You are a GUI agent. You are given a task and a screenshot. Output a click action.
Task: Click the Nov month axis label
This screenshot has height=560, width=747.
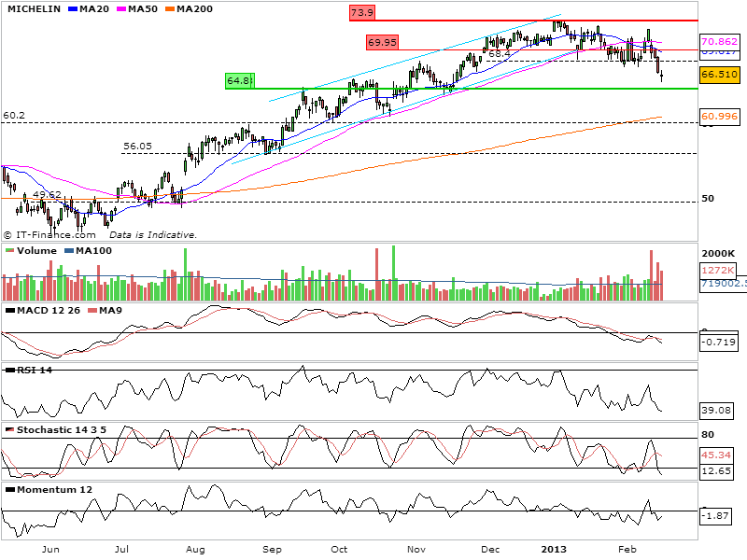416,550
